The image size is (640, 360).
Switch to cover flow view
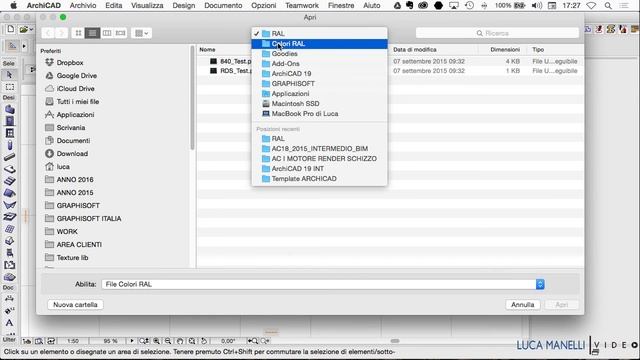120,33
